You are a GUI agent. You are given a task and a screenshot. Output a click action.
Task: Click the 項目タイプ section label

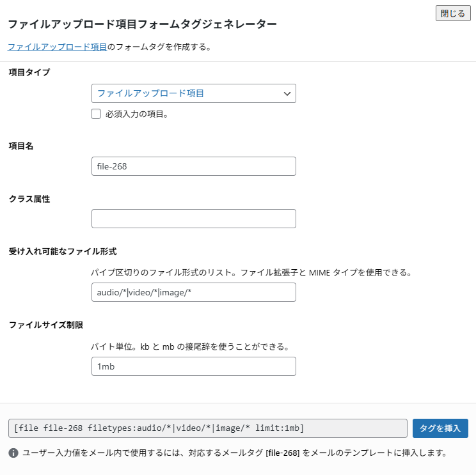coord(29,72)
